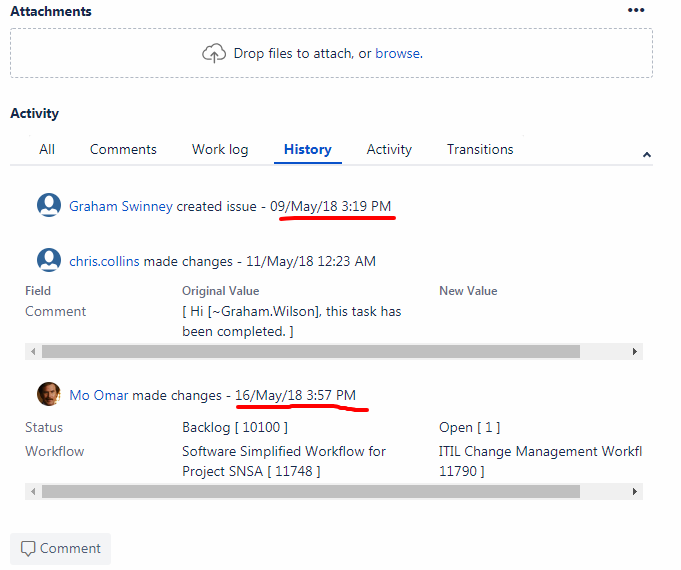Viewport: 681px width, 570px height.
Task: Click the Attachments section heading
Action: pyautogui.click(x=51, y=11)
